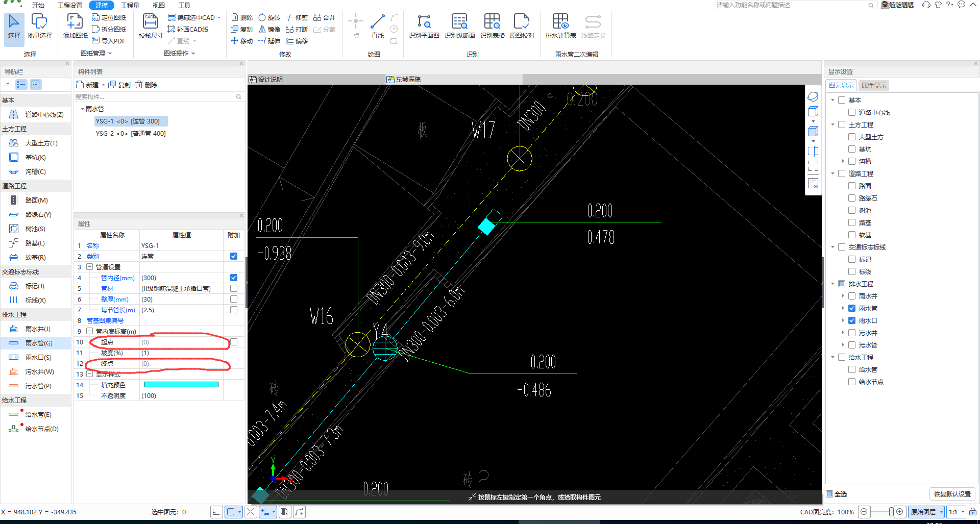Screen dimensions: 980x524
Task: Click 拆分图纸 button
Action: click(x=109, y=29)
